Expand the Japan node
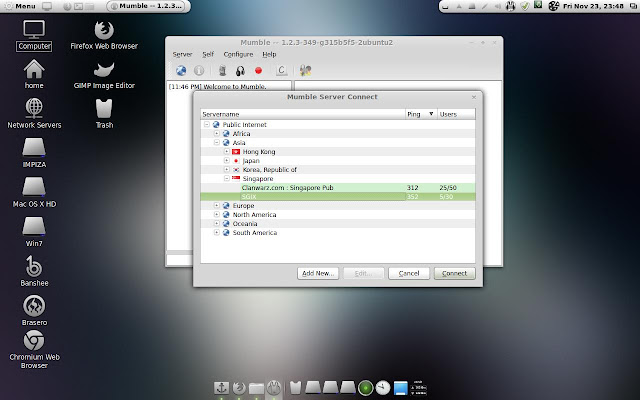This screenshot has height=400, width=640. click(x=227, y=160)
